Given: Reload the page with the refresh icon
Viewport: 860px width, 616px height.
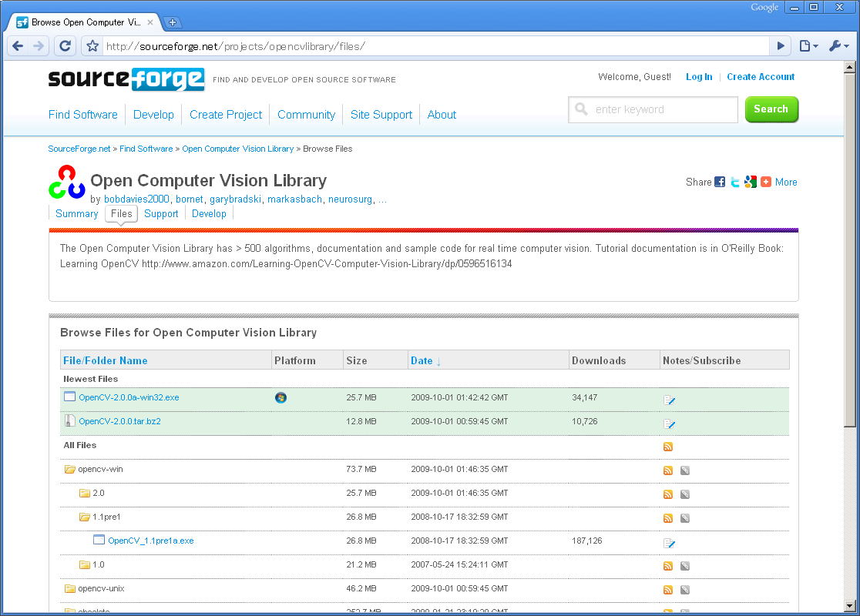Looking at the screenshot, I should pos(65,46).
